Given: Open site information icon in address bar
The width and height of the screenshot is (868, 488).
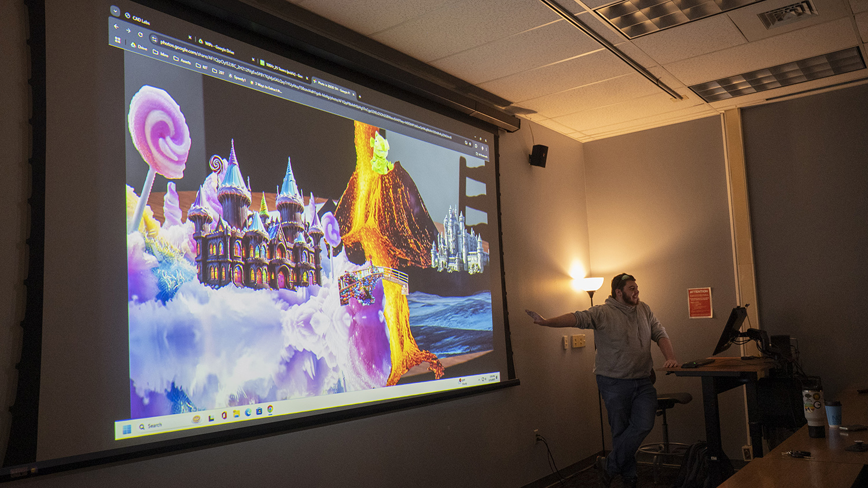Looking at the screenshot, I should pyautogui.click(x=154, y=39).
